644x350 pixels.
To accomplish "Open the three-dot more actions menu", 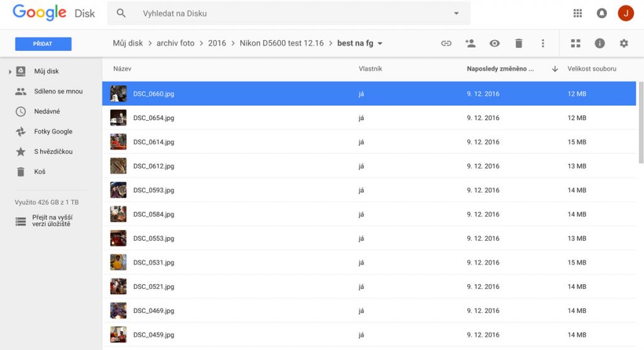I will pos(543,43).
